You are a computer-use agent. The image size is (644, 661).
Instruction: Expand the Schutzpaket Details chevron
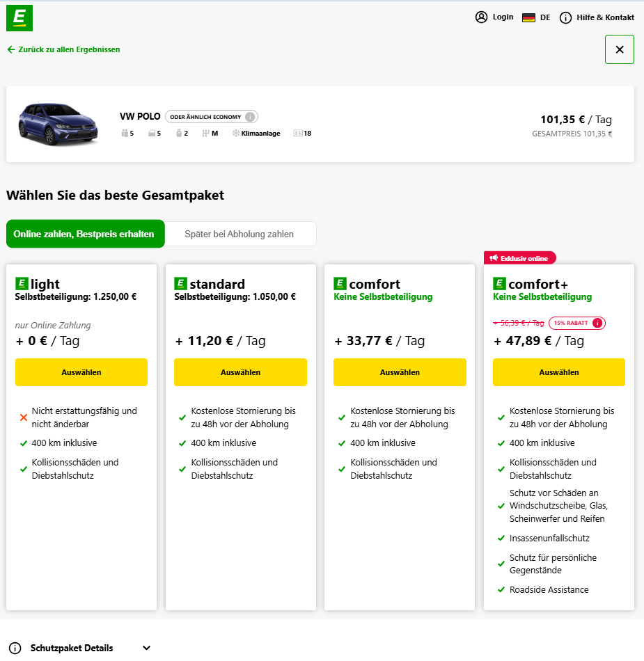coord(146,648)
